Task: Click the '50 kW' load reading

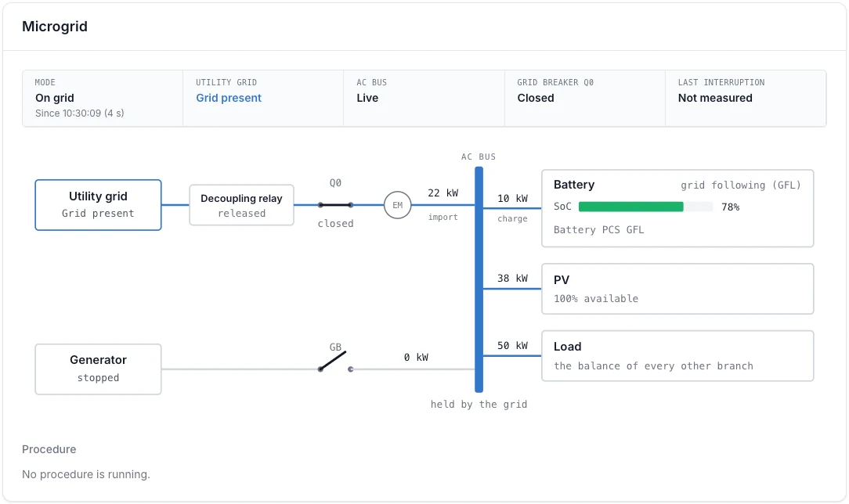Action: pos(512,345)
